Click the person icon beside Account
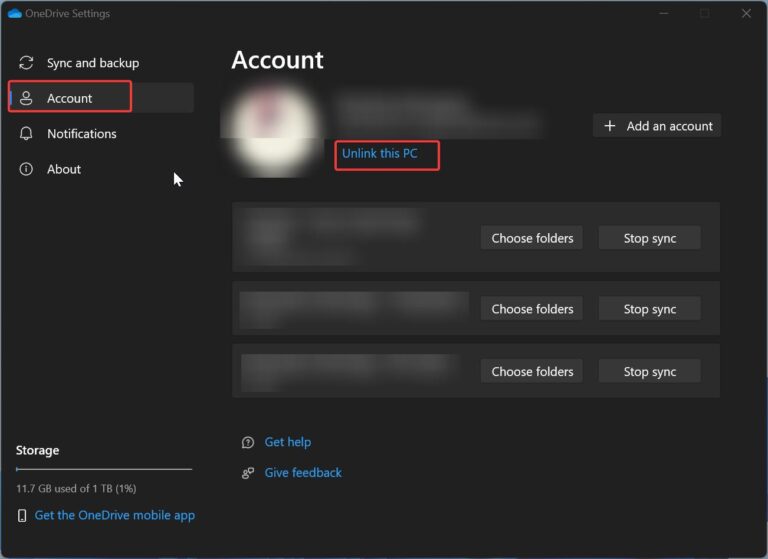This screenshot has height=559, width=768. [x=26, y=98]
